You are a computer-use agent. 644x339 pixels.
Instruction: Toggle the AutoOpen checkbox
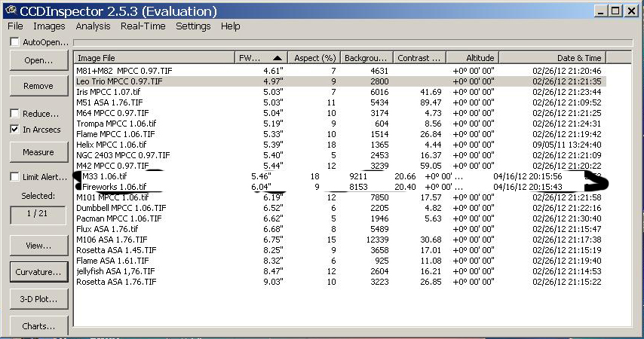coord(15,42)
